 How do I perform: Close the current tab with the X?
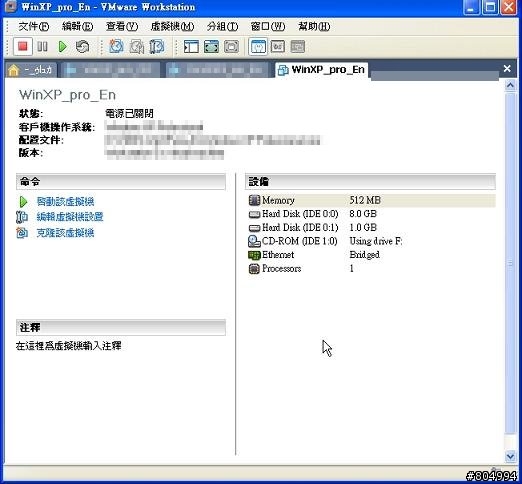[x=507, y=68]
